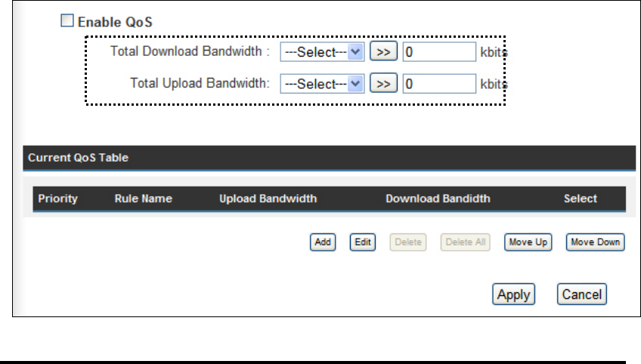Focus the upload bandwidth kbits field
This screenshot has width=641, height=364.
(x=439, y=84)
